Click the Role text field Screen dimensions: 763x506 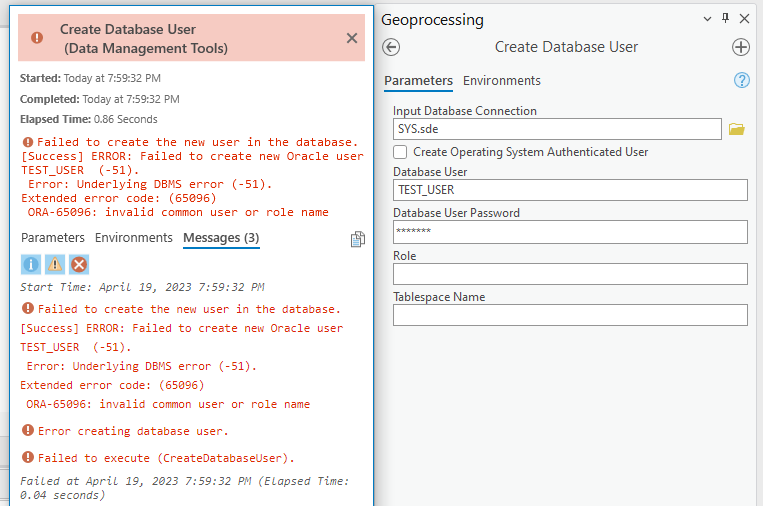pos(570,274)
